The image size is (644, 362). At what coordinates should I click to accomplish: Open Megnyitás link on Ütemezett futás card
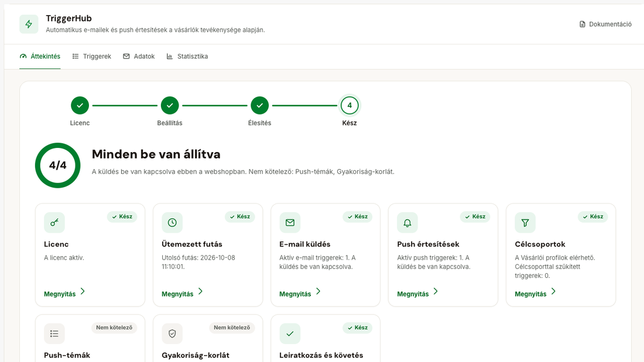coord(182,293)
